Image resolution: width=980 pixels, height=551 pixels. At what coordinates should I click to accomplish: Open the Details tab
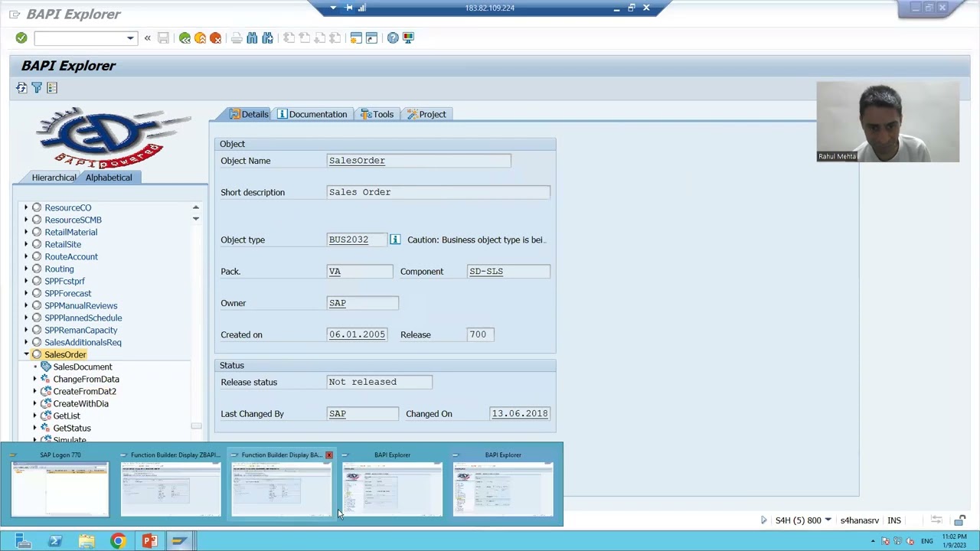click(x=250, y=114)
